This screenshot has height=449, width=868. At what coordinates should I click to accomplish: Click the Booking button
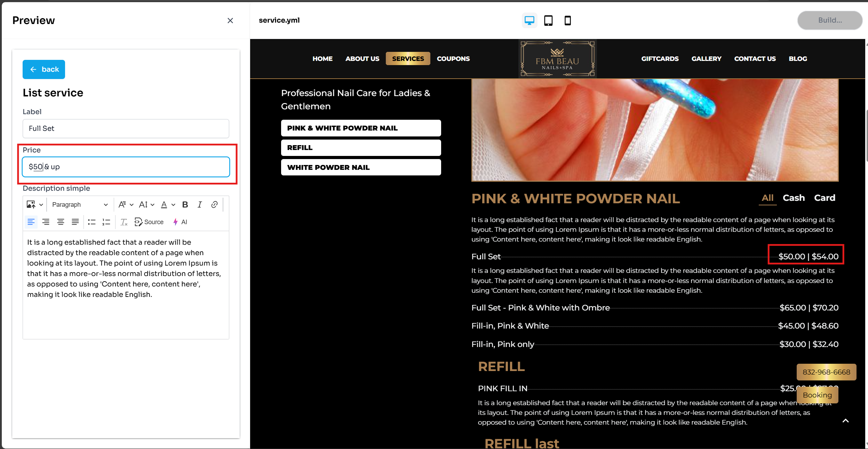[817, 395]
